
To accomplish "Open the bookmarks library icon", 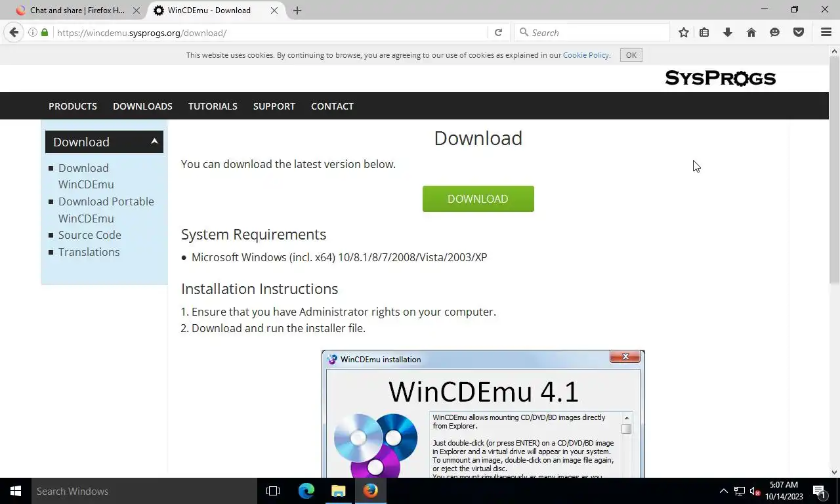I will [704, 33].
